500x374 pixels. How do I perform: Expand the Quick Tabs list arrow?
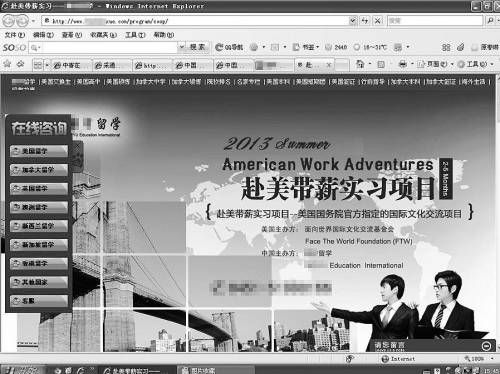(47, 65)
